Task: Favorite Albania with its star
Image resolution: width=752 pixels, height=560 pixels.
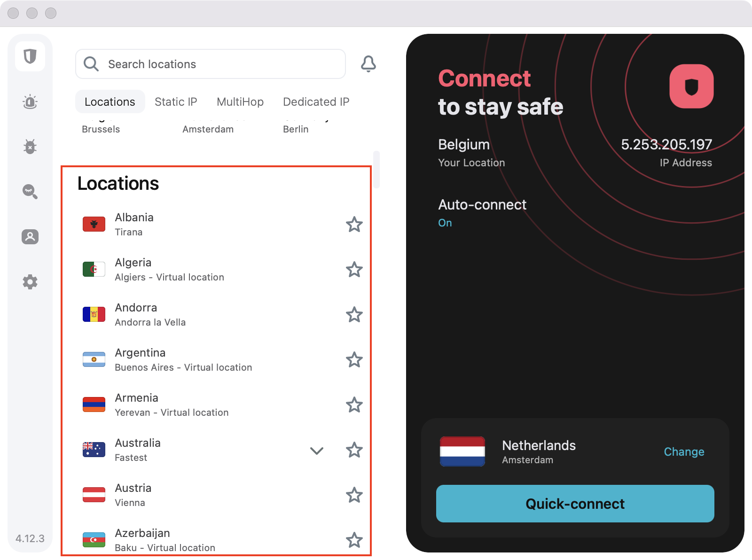Action: [x=354, y=225]
